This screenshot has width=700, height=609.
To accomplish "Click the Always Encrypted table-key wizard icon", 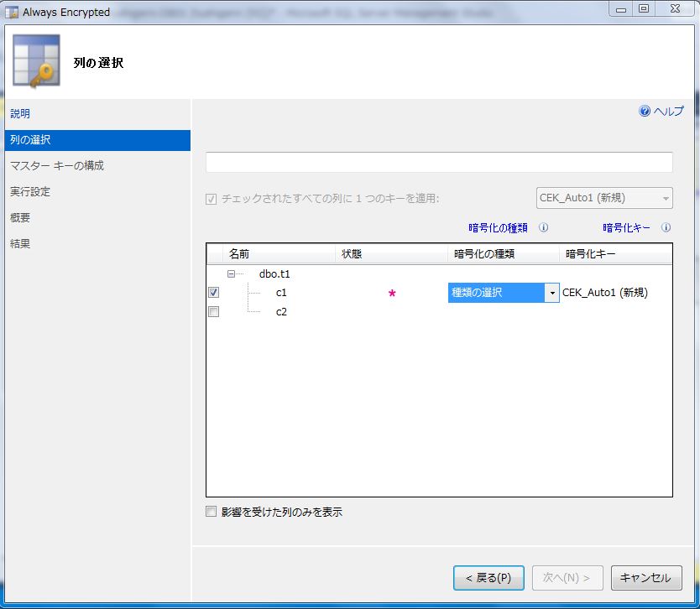I will tap(37, 60).
